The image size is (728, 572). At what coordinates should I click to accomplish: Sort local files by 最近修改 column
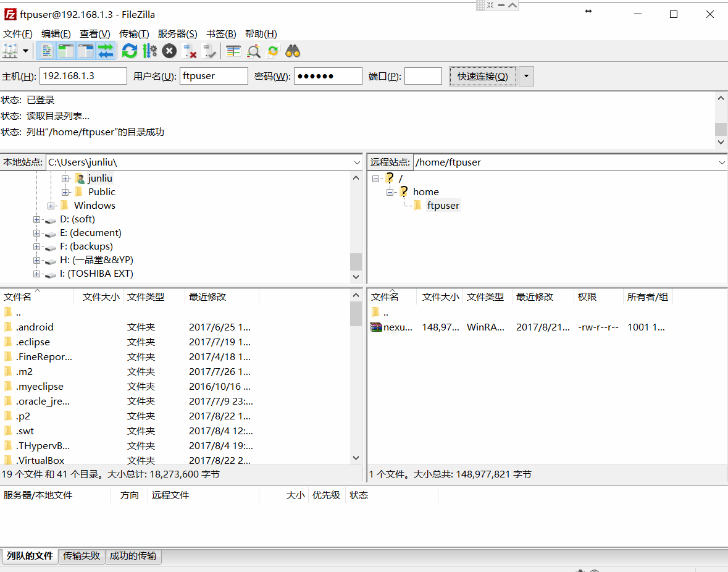pyautogui.click(x=207, y=297)
